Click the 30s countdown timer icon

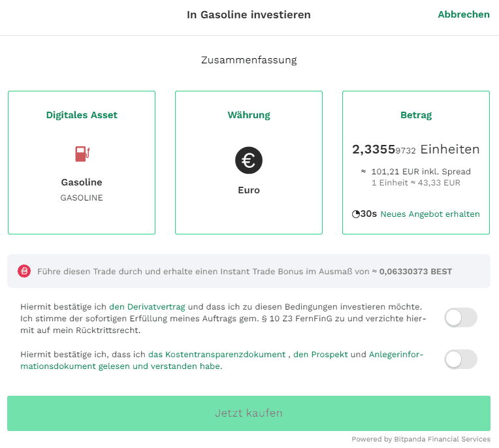[356, 214]
